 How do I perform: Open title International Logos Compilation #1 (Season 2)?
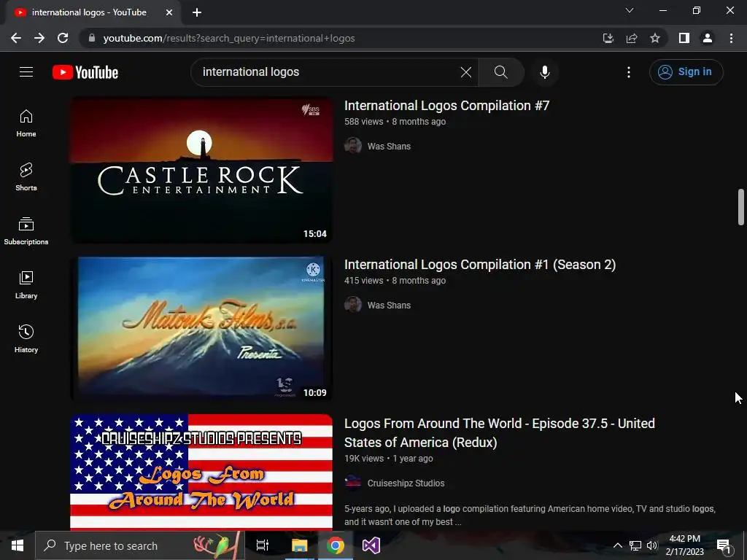click(x=480, y=265)
